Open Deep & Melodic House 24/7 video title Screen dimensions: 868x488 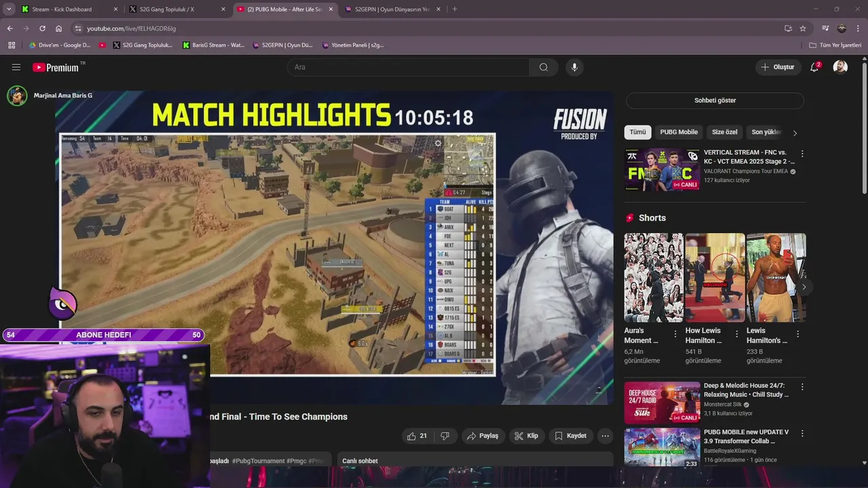pos(746,390)
